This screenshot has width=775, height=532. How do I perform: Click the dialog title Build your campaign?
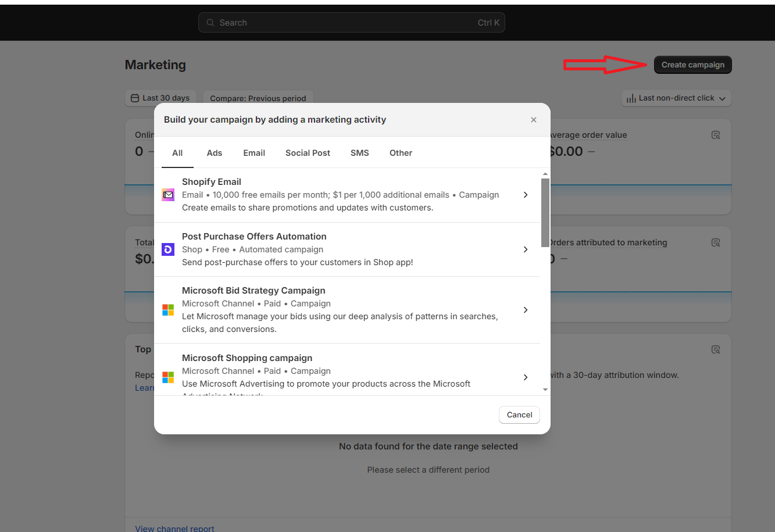275,120
